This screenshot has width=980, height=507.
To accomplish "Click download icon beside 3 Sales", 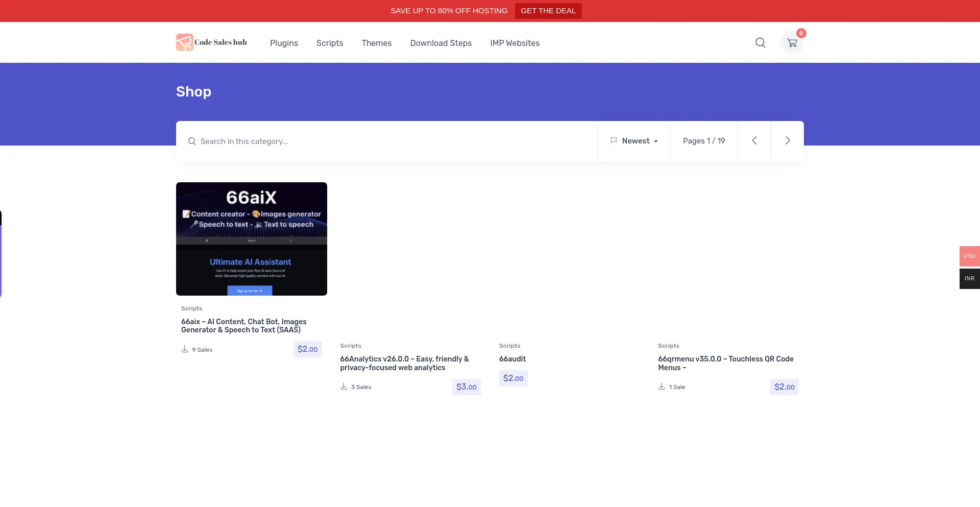I will pyautogui.click(x=344, y=387).
